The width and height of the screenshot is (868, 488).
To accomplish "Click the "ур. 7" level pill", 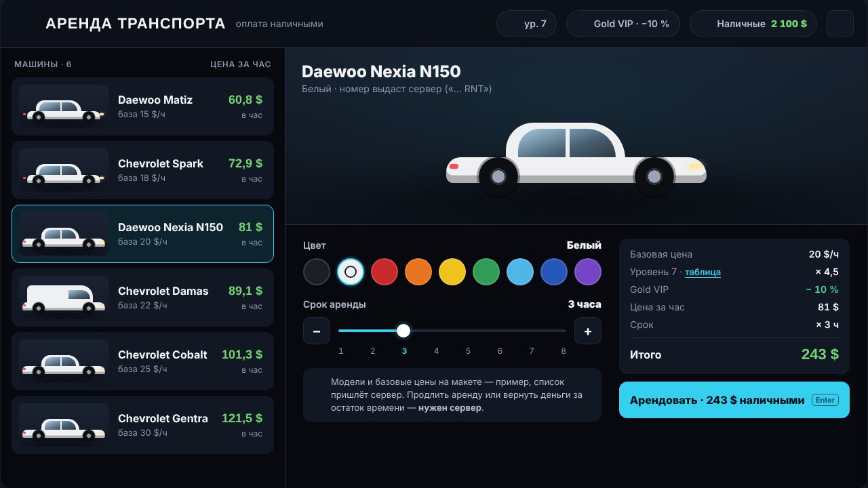I will click(x=527, y=24).
